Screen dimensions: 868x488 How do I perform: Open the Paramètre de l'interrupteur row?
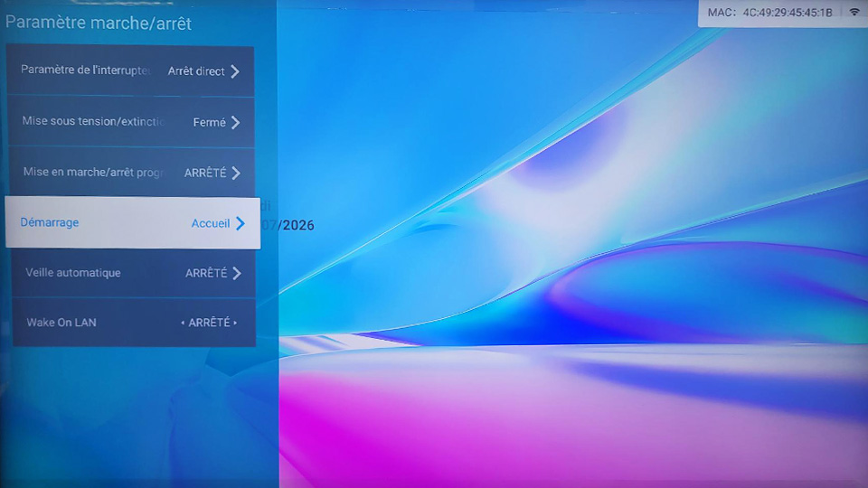[129, 70]
